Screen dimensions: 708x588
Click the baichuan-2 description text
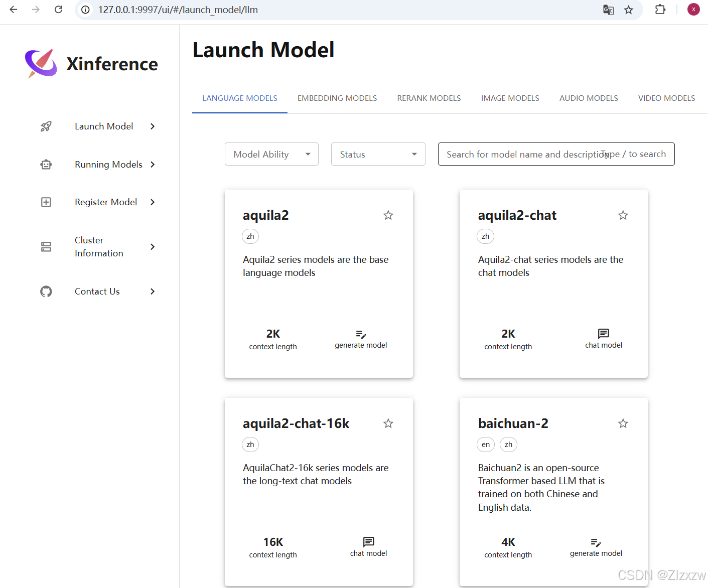541,487
